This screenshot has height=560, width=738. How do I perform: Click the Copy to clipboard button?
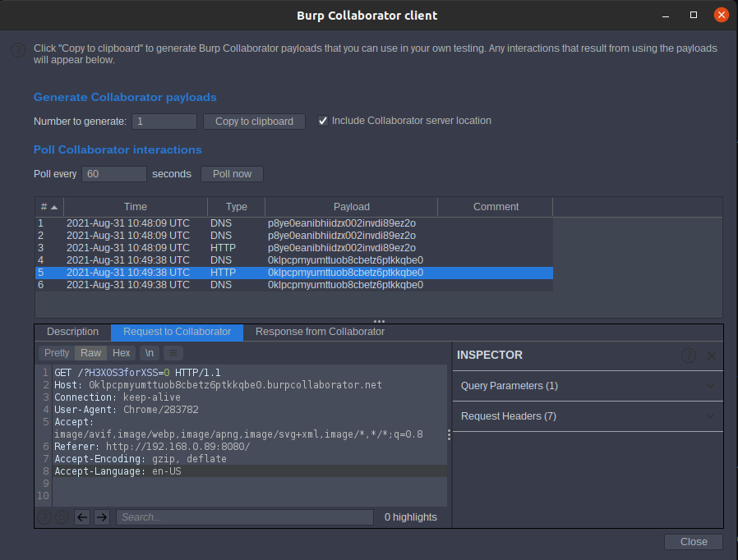coord(254,122)
